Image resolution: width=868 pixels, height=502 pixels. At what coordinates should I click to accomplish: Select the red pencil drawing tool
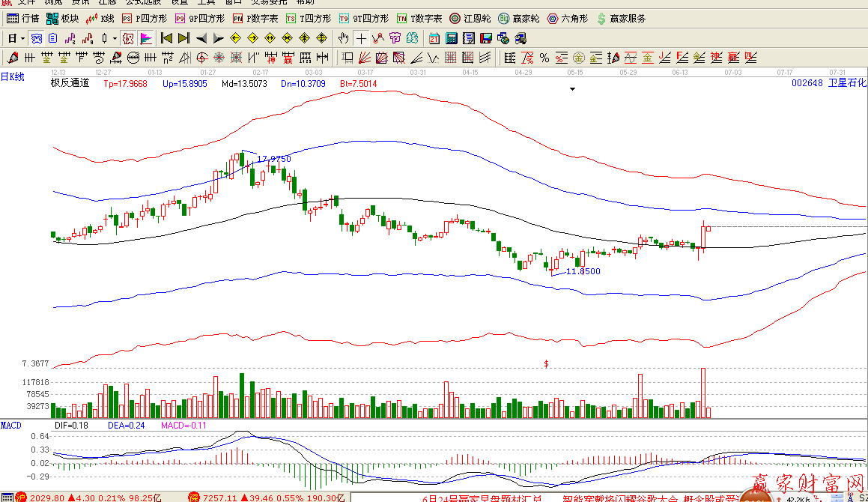[x=12, y=58]
